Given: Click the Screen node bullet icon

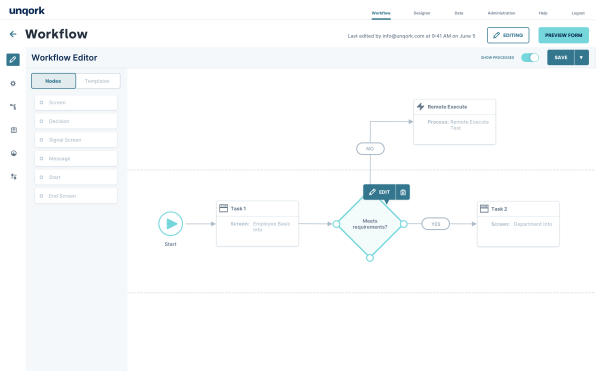Looking at the screenshot, I should (x=41, y=103).
